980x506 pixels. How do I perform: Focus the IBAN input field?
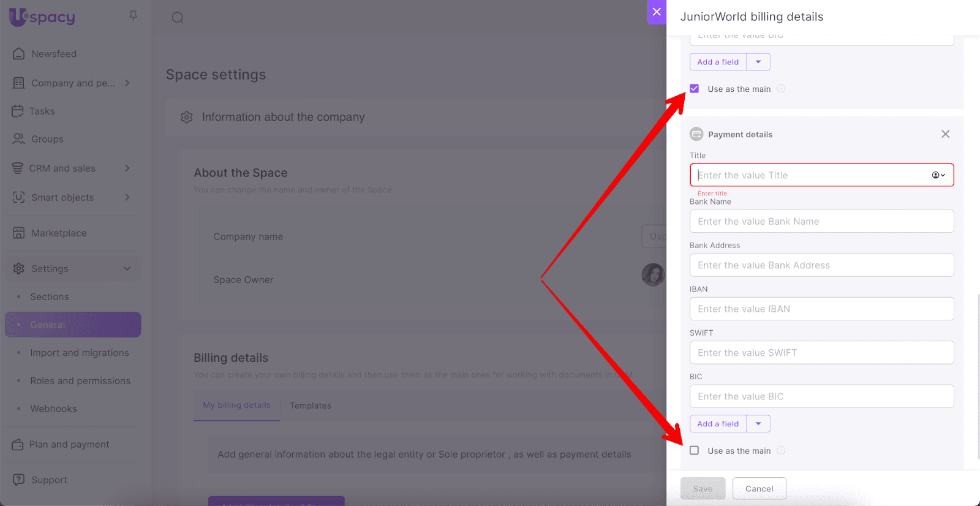tap(822, 309)
